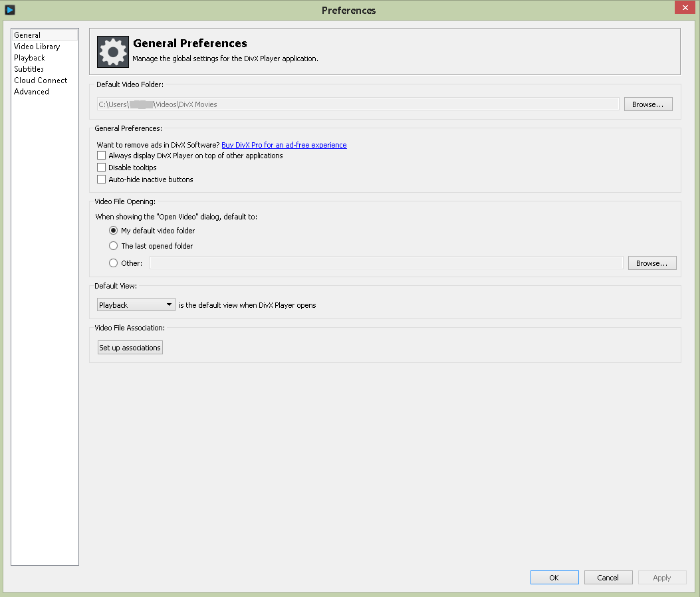Select the Other folder radio button
Screen dimensions: 700x597
click(x=113, y=263)
